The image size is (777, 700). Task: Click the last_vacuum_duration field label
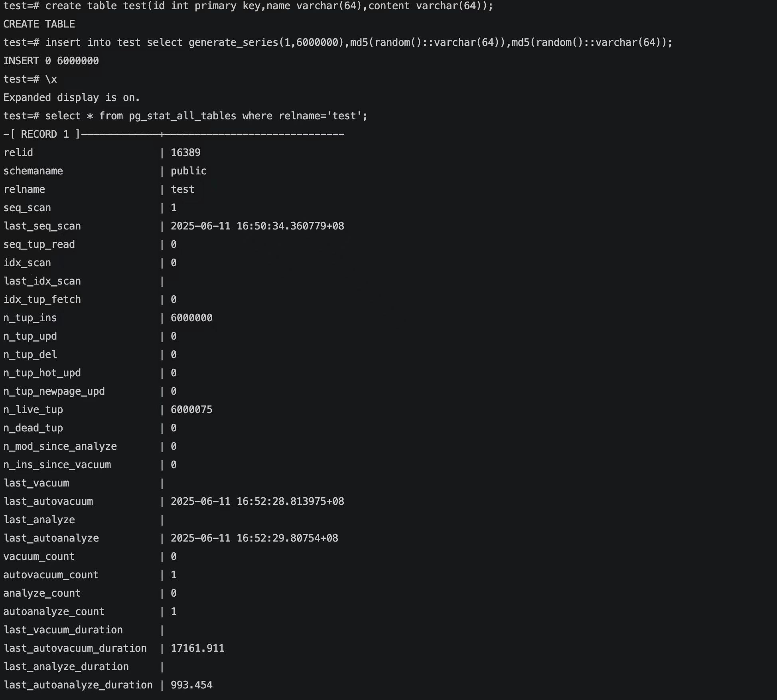(x=63, y=630)
